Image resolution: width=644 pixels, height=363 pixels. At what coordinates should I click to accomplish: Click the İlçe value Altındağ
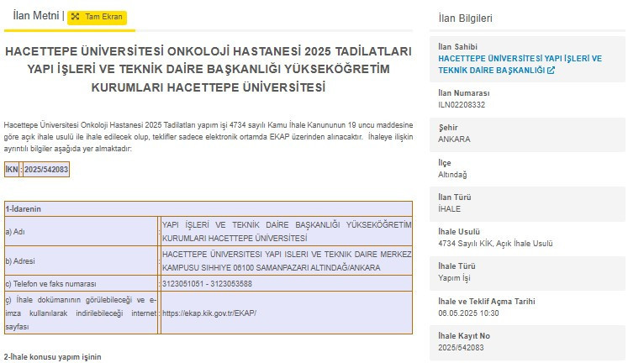pyautogui.click(x=452, y=175)
